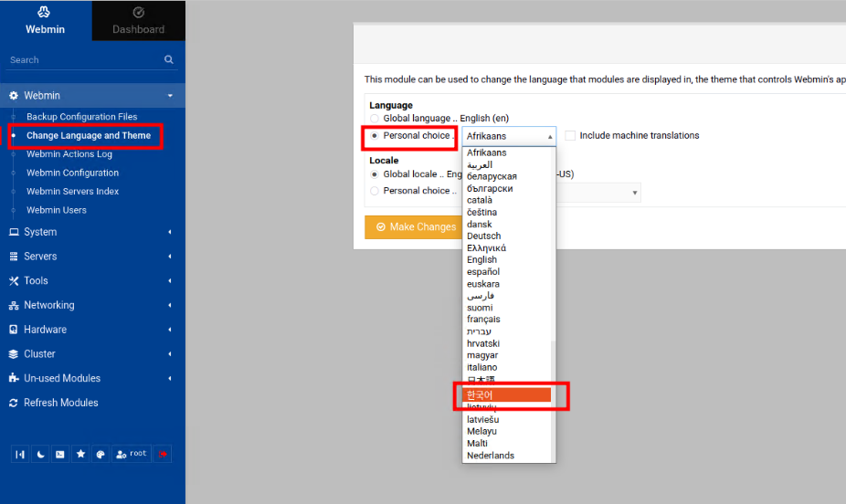Screen dimensions: 846x504
Task: Click the Refresh Modules arrows icon
Action: 14,403
